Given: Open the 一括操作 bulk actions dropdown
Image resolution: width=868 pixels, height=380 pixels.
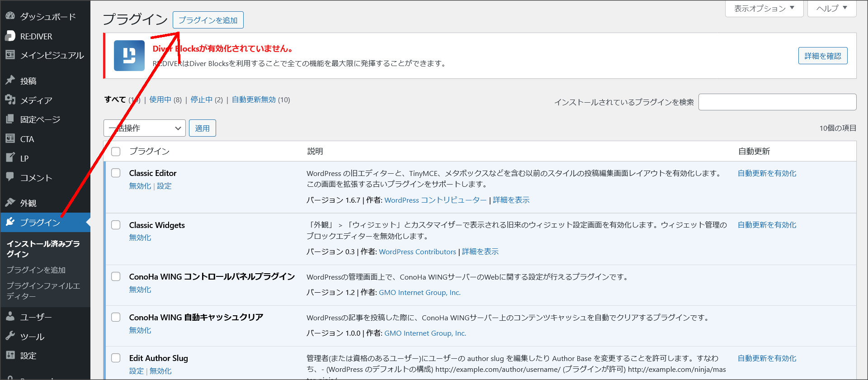Looking at the screenshot, I should (x=144, y=128).
